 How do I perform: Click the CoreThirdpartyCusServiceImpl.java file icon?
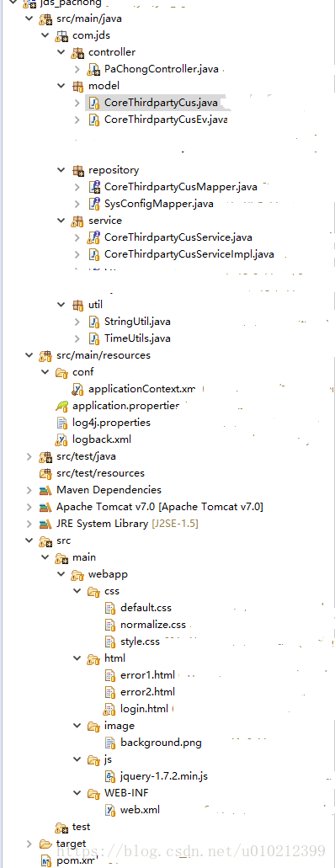tap(93, 254)
